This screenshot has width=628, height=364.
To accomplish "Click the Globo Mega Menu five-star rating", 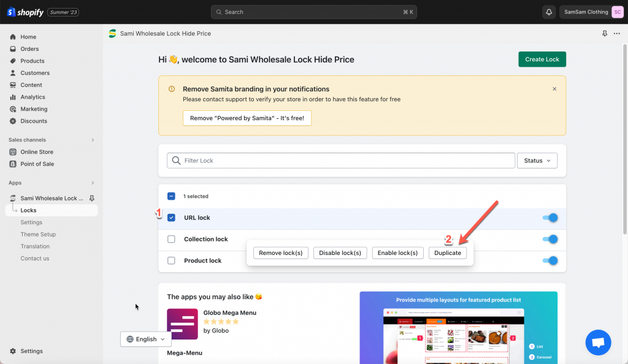I will click(x=221, y=322).
